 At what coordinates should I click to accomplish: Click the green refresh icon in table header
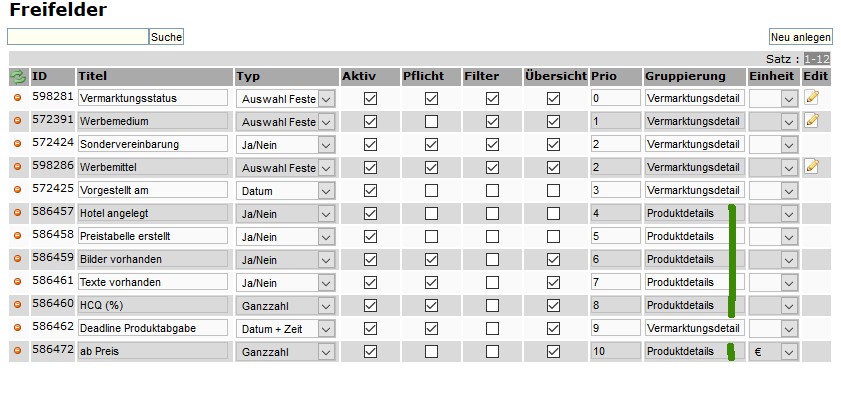pyautogui.click(x=18, y=77)
